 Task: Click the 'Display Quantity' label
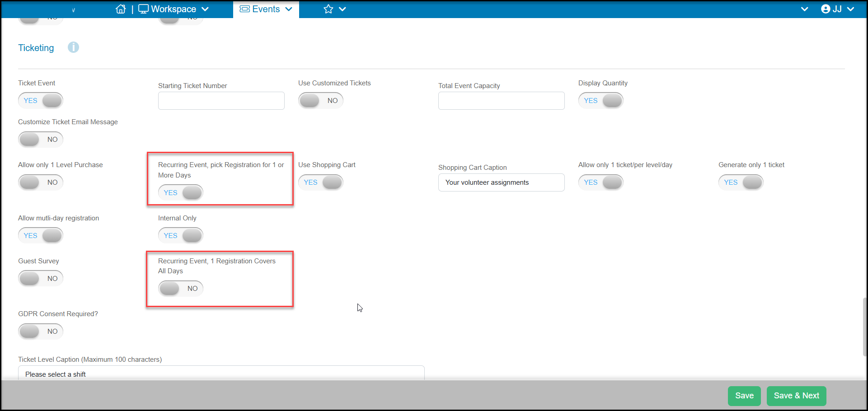pyautogui.click(x=603, y=83)
